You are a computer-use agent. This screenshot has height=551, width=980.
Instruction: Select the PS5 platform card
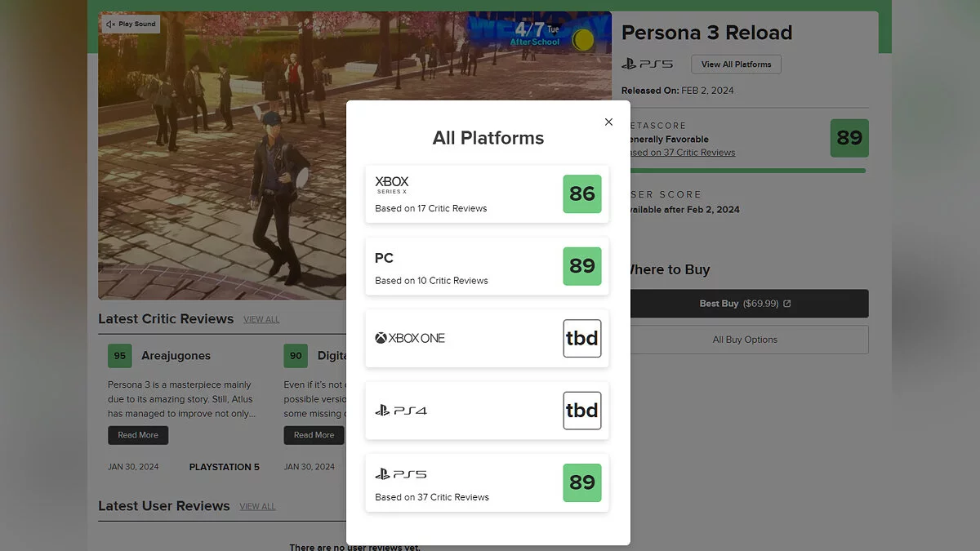(x=488, y=482)
